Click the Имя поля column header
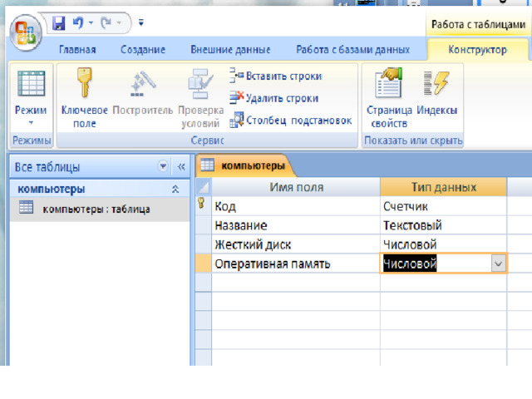Viewport: 532px width, 399px height. [x=296, y=187]
